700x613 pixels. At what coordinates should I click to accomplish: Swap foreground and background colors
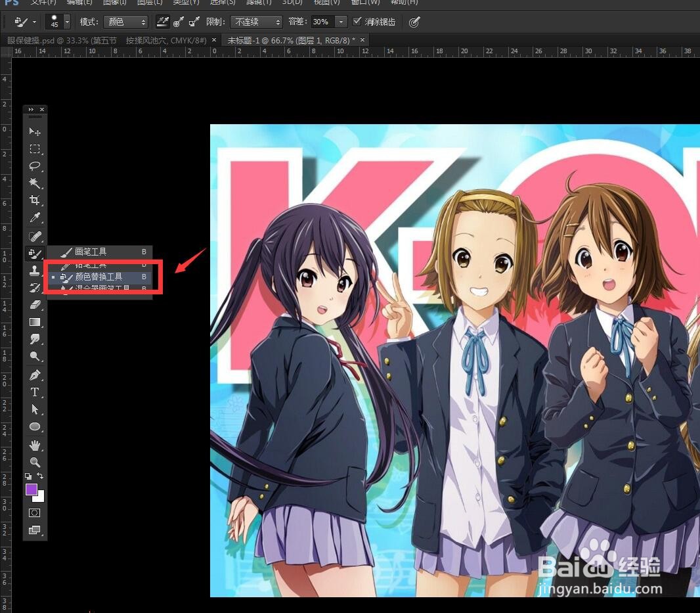[40, 476]
